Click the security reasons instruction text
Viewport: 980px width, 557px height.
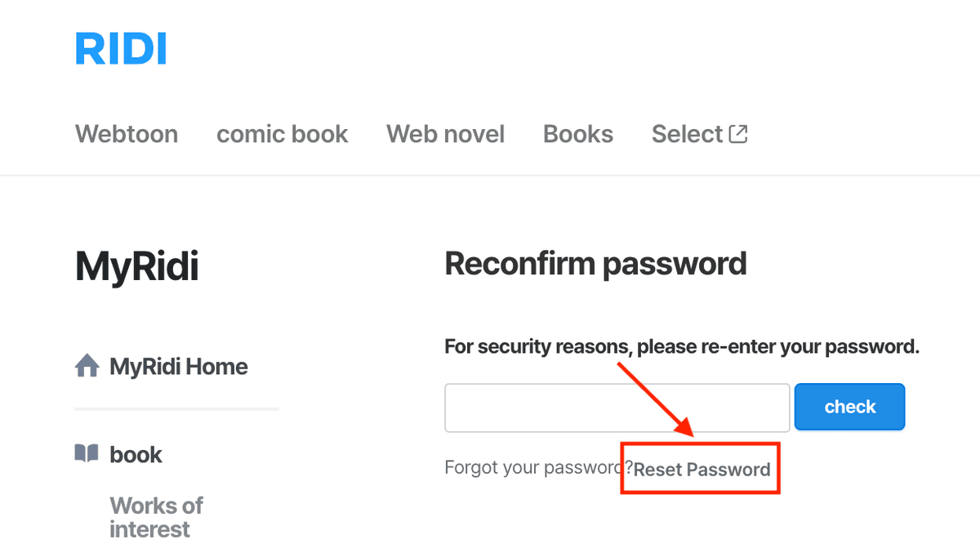pos(681,345)
